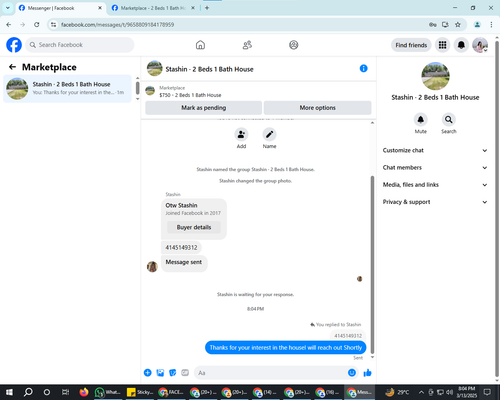This screenshot has height=400, width=500.
Task: Open the account profile picture menu
Action: tap(480, 45)
